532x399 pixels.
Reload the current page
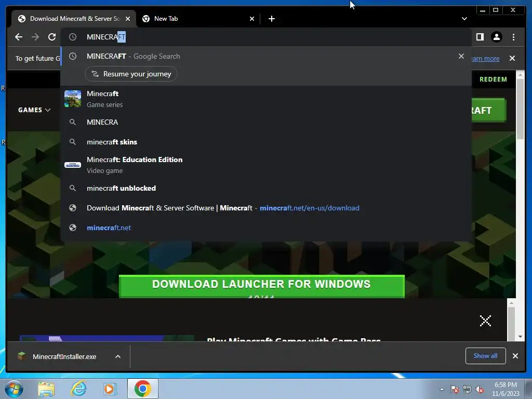(x=52, y=37)
